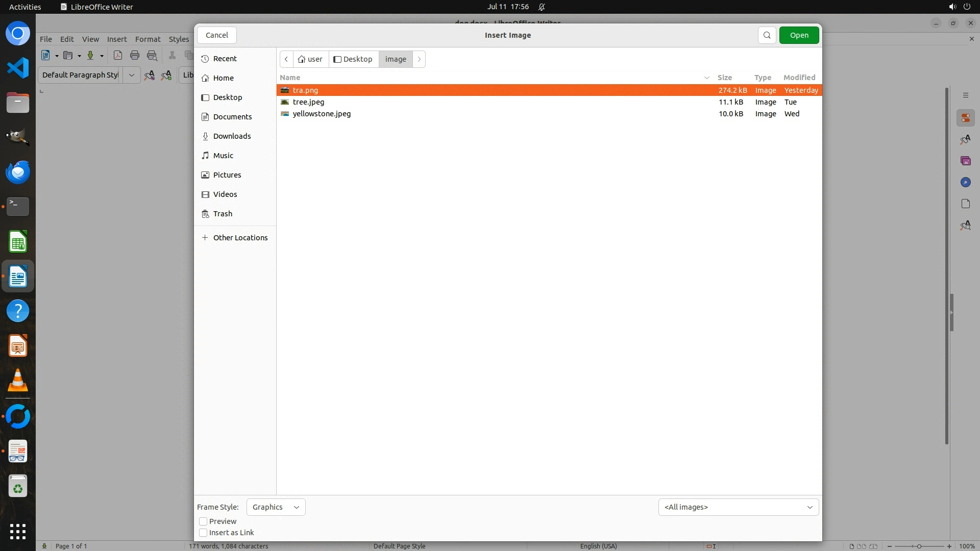Expand the Default Paragraph Style dropdown arrow
This screenshot has width=980, height=551.
[132, 75]
